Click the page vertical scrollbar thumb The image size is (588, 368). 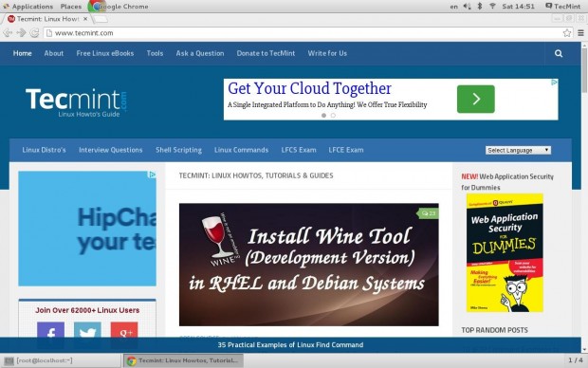[584, 70]
